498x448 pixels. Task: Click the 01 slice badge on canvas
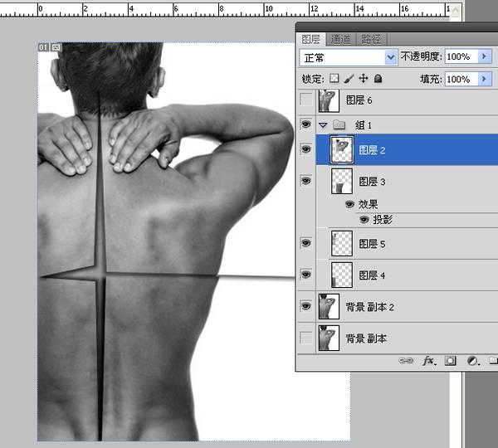pos(43,47)
